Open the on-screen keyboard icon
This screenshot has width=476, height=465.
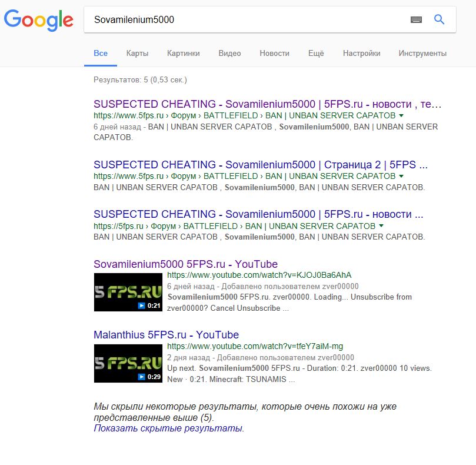tap(416, 20)
